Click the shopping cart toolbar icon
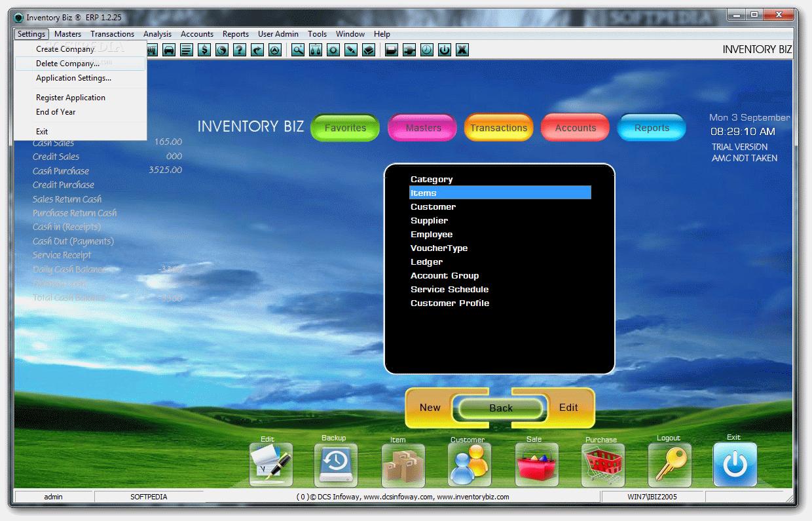 click(152, 50)
